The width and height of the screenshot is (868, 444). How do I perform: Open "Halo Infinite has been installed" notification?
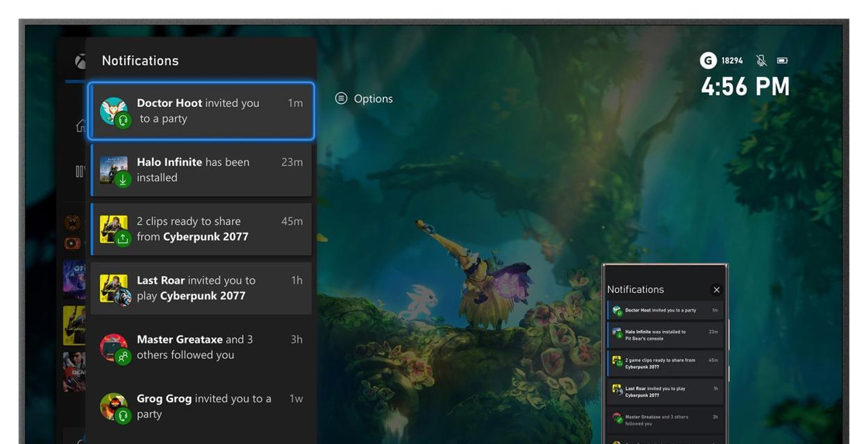pos(201,170)
